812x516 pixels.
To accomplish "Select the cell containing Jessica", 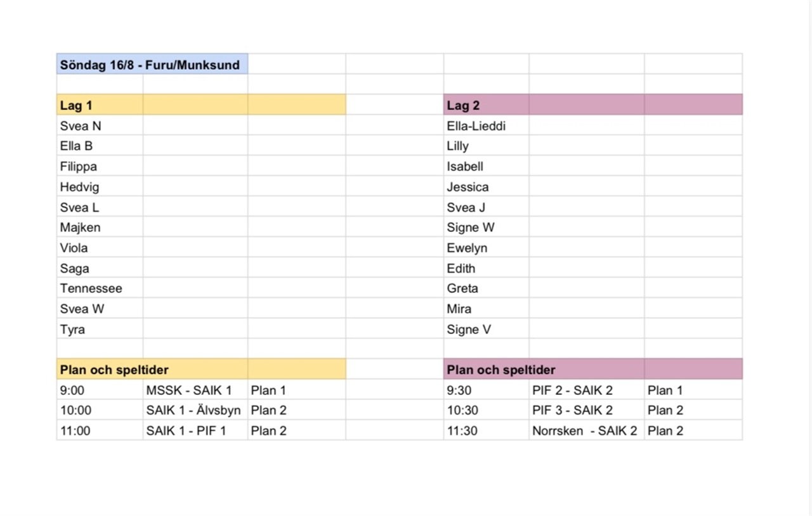I will click(487, 186).
